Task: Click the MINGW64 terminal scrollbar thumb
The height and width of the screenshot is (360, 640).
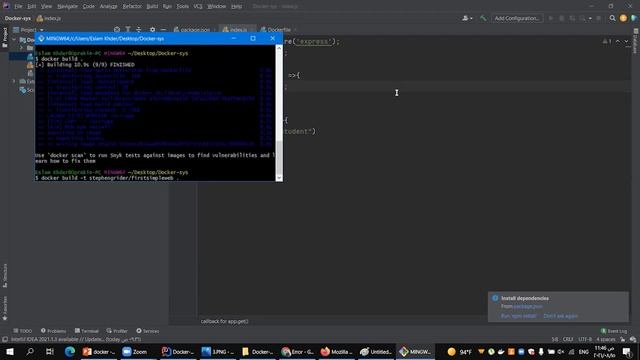Action: tap(279, 157)
